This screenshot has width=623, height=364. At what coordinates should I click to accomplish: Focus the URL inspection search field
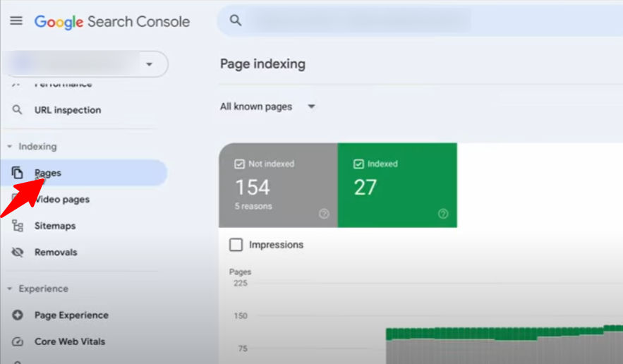[x=420, y=20]
